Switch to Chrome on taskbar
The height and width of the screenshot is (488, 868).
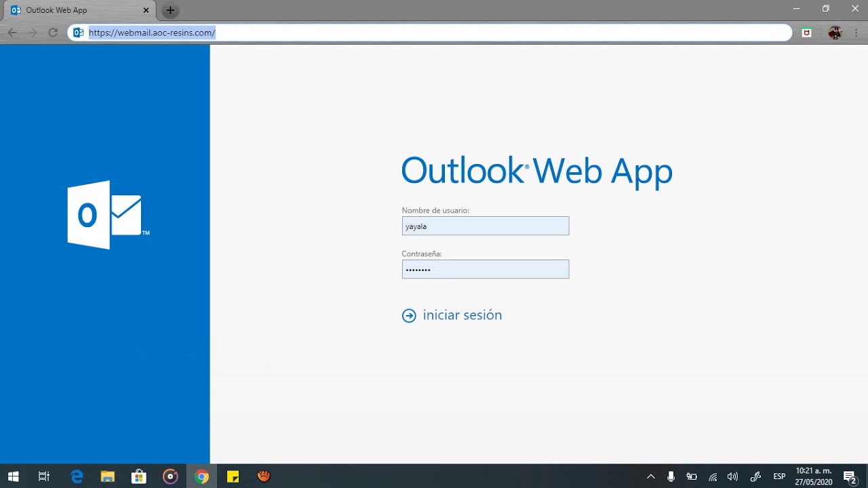[x=201, y=476]
